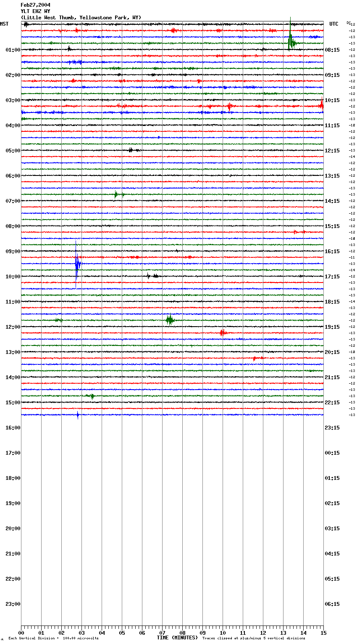Click the tall blue seismic spike above 10:00
The width and height of the screenshot is (357, 644).
pos(77,264)
